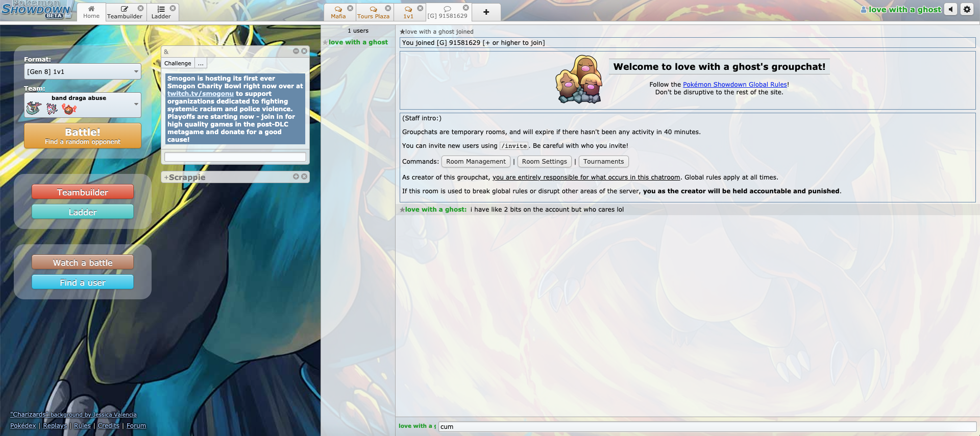
Task: Click the Find a user button
Action: point(83,283)
